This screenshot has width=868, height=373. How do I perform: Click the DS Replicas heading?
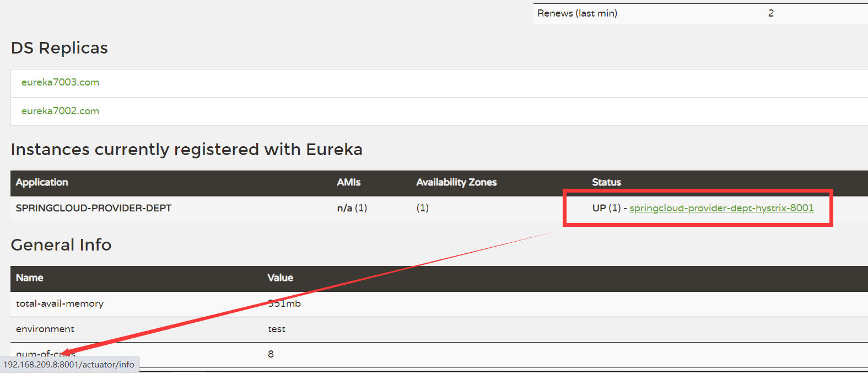coord(60,48)
